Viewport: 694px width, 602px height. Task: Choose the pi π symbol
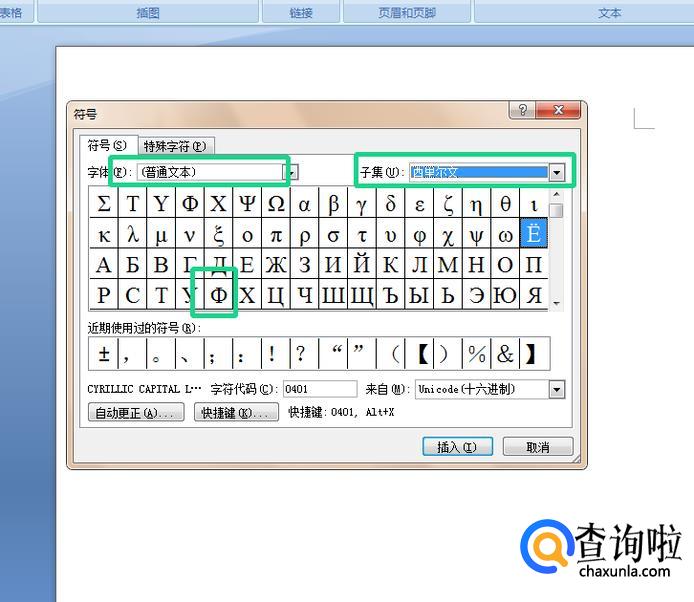[276, 233]
